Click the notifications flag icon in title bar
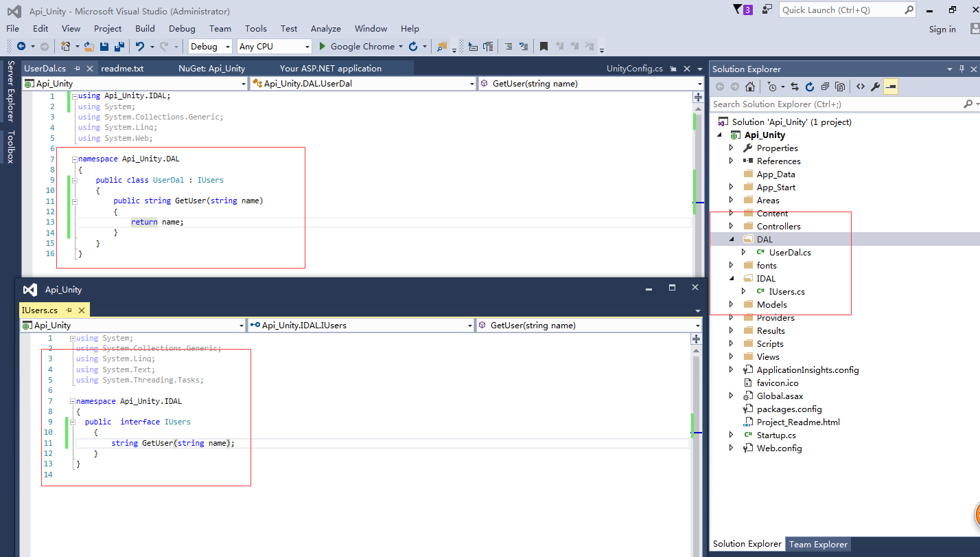Image resolution: width=980 pixels, height=557 pixels. [x=738, y=10]
